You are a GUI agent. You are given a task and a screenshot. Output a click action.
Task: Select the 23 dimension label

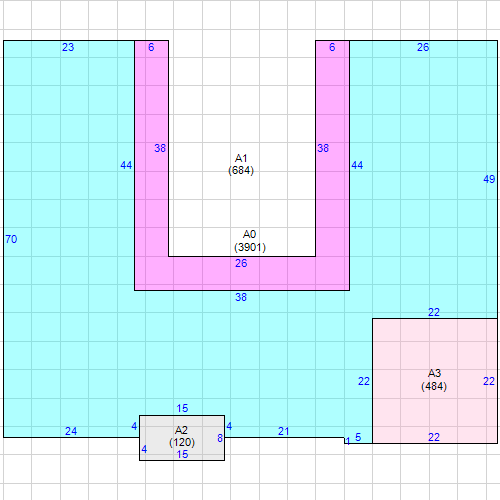[x=68, y=47]
